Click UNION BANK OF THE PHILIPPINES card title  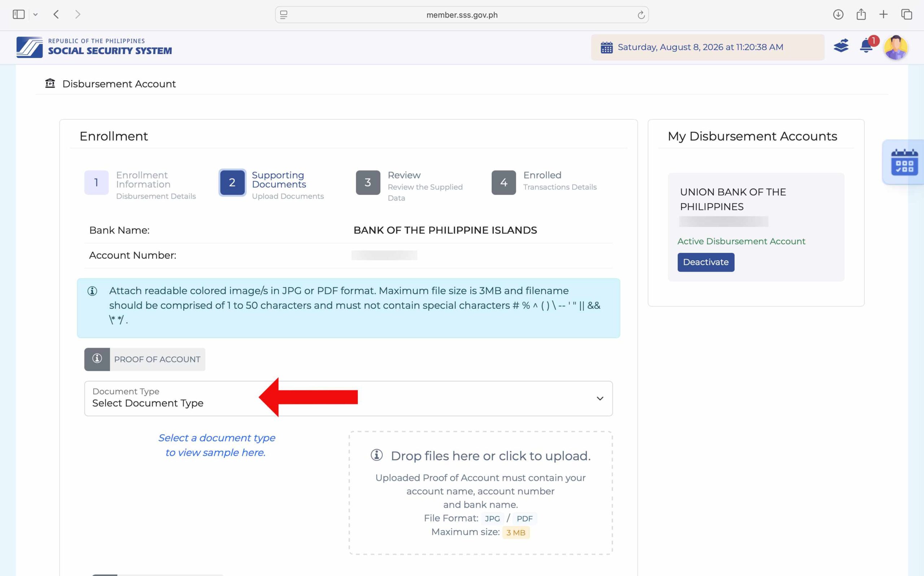733,199
